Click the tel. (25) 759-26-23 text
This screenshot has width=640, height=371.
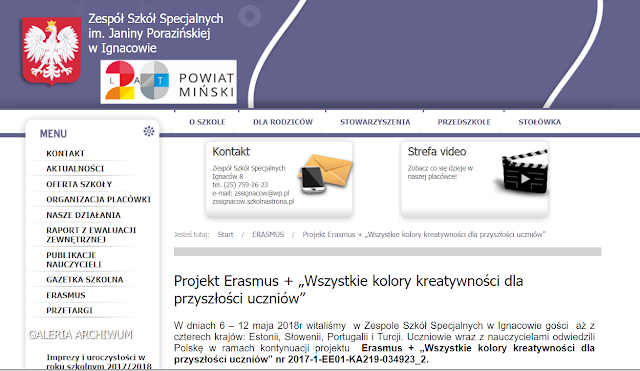(240, 184)
